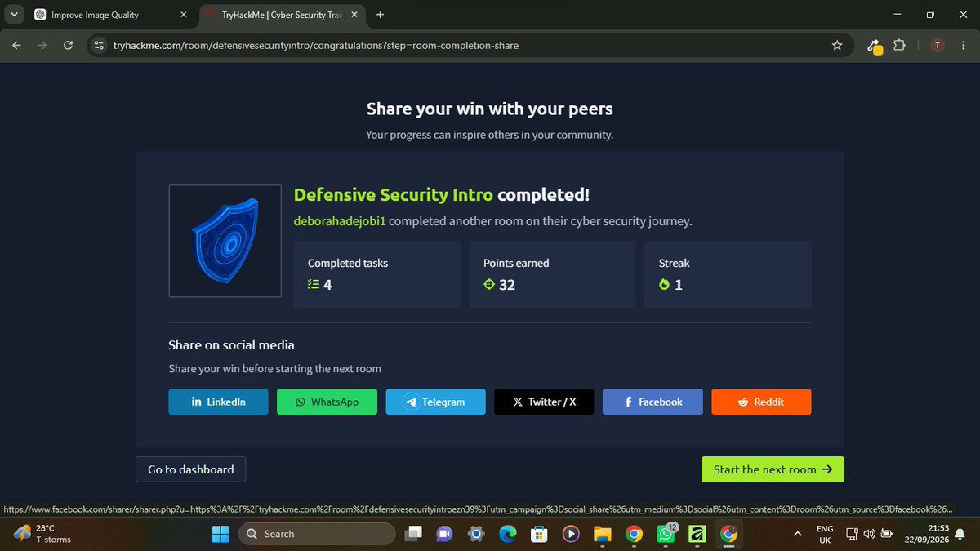Click the Defensive Security Intro shield image
This screenshot has height=551, width=980.
click(x=225, y=241)
